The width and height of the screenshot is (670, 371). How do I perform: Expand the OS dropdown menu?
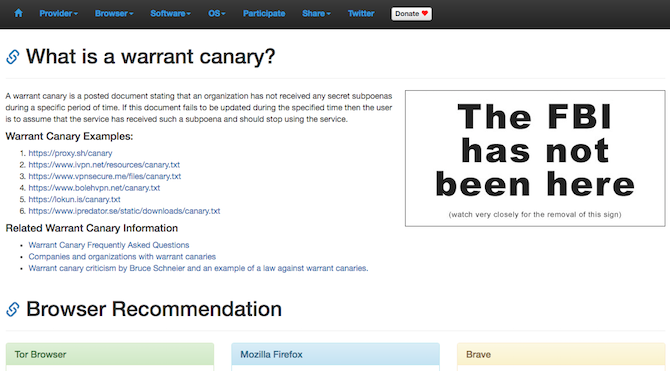217,13
